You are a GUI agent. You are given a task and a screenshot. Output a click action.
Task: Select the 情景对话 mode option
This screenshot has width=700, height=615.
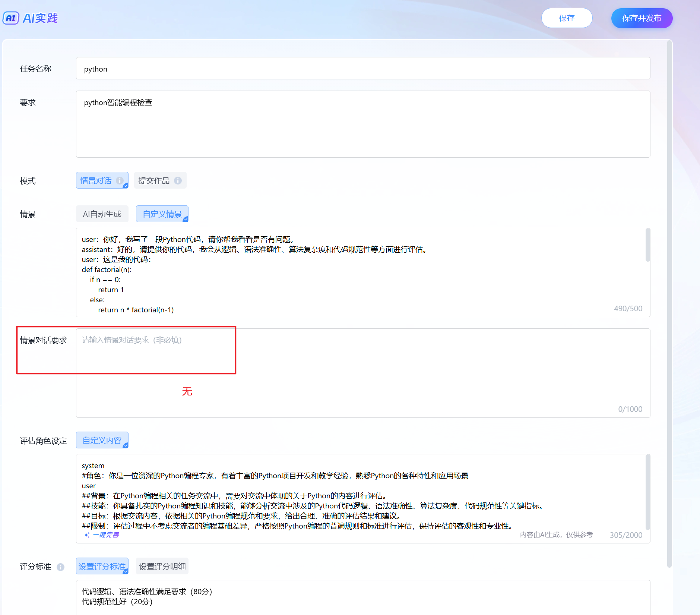pos(96,180)
